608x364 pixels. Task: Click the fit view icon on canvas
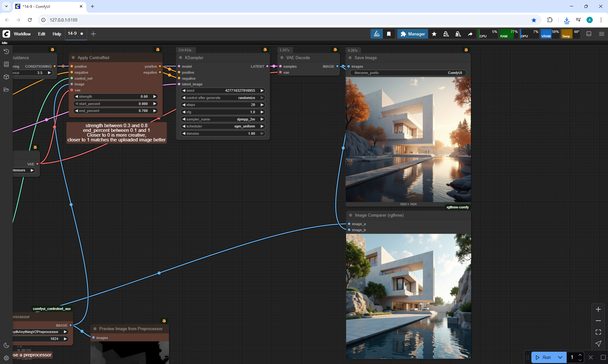point(598,332)
